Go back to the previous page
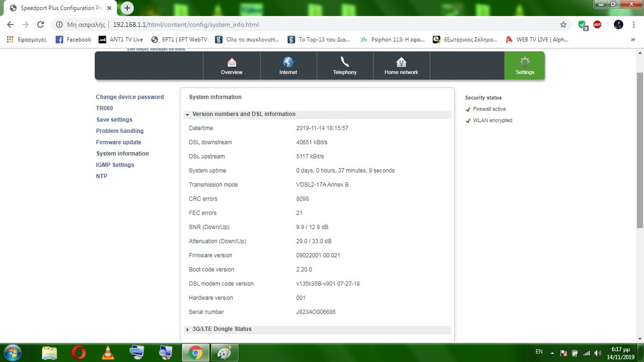 click(10, 25)
